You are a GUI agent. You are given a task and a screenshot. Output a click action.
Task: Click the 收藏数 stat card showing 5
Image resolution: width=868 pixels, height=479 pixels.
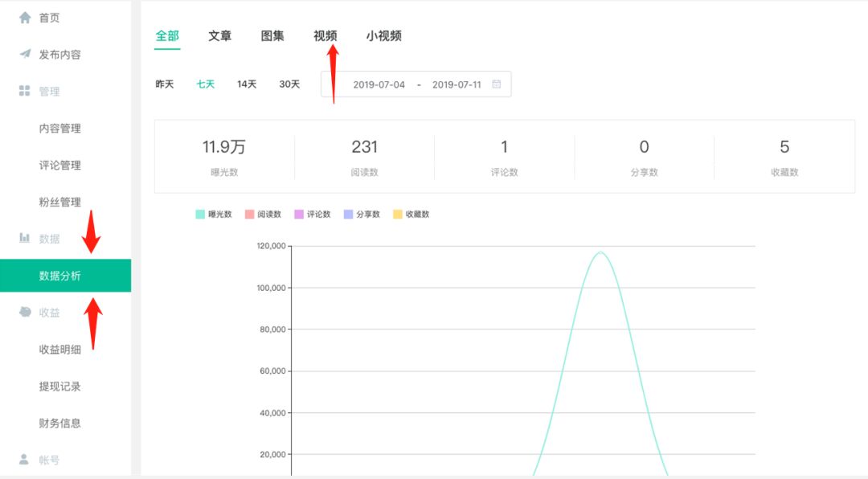(x=784, y=157)
